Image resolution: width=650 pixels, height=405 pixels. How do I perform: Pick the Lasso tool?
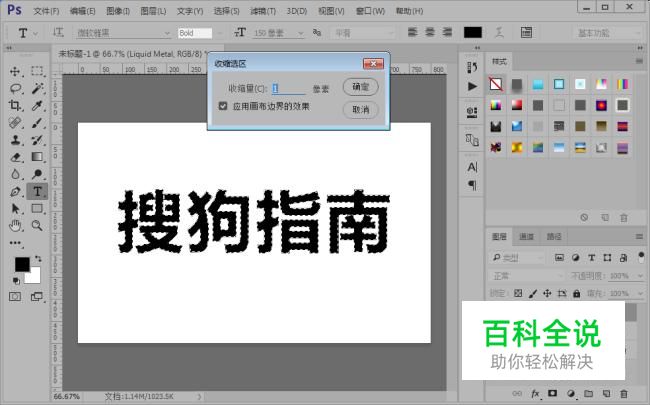click(16, 88)
